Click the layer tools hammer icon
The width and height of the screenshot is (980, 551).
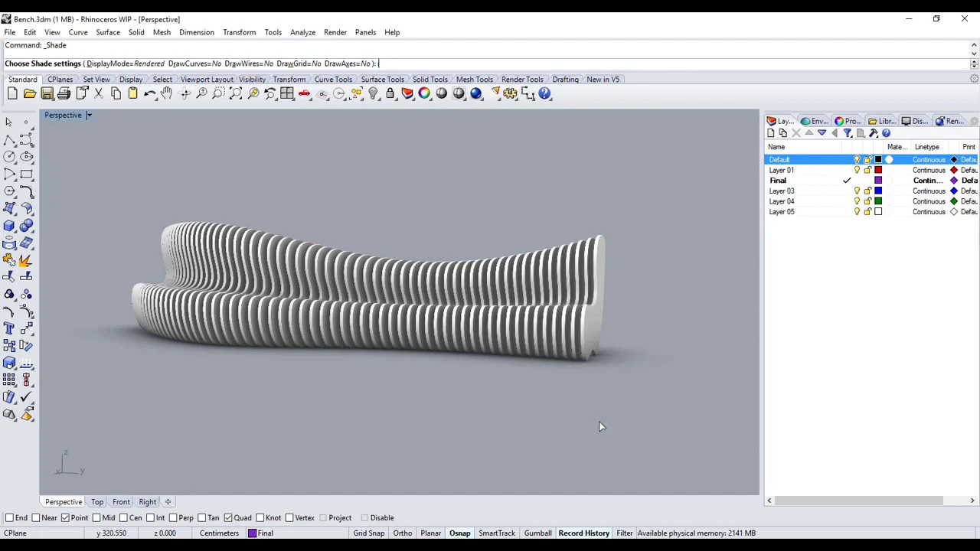click(874, 133)
